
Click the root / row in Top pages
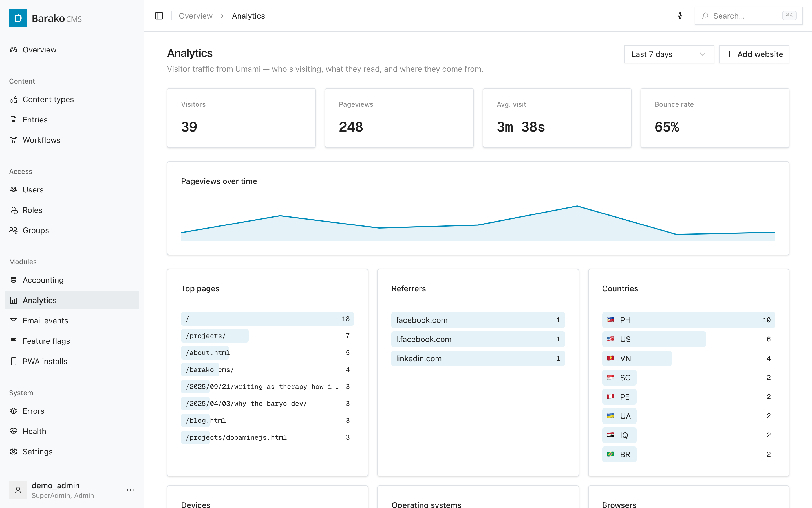click(x=267, y=319)
